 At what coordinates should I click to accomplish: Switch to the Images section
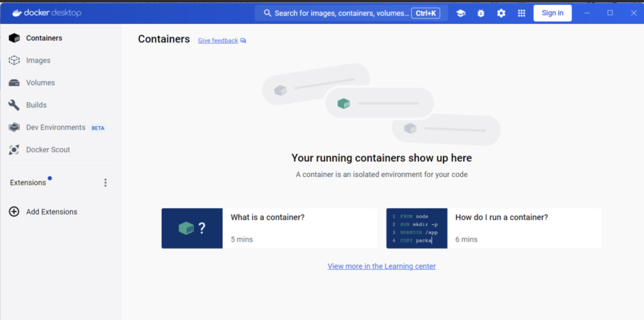click(x=38, y=60)
